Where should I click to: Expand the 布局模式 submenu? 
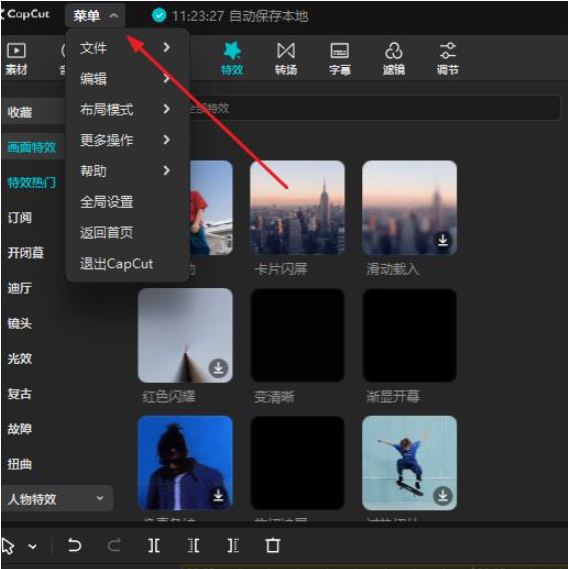pos(125,109)
